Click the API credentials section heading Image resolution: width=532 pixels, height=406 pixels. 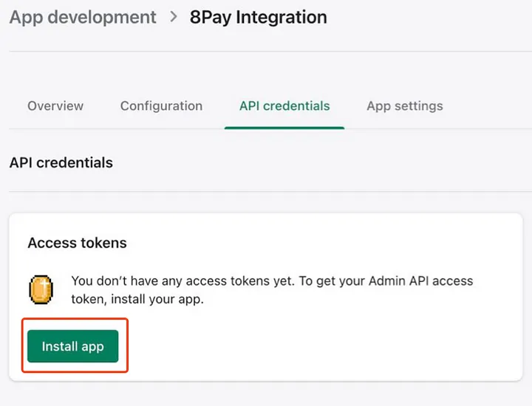pyautogui.click(x=61, y=162)
